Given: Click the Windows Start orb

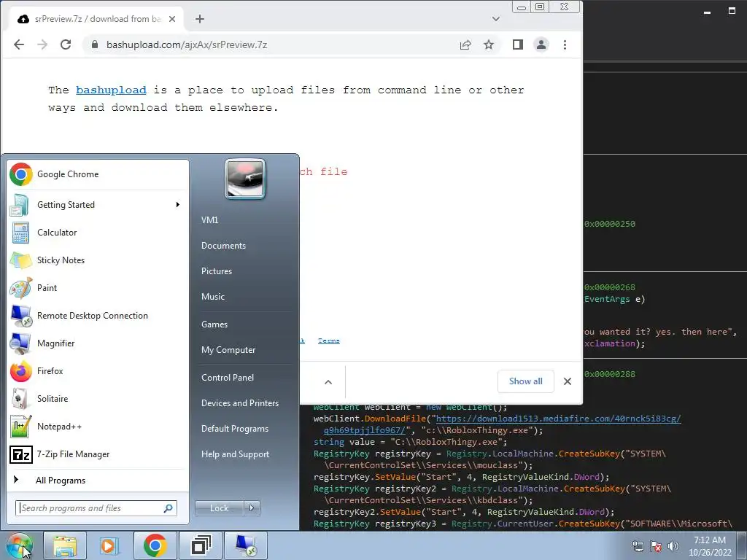Looking at the screenshot, I should 20,545.
